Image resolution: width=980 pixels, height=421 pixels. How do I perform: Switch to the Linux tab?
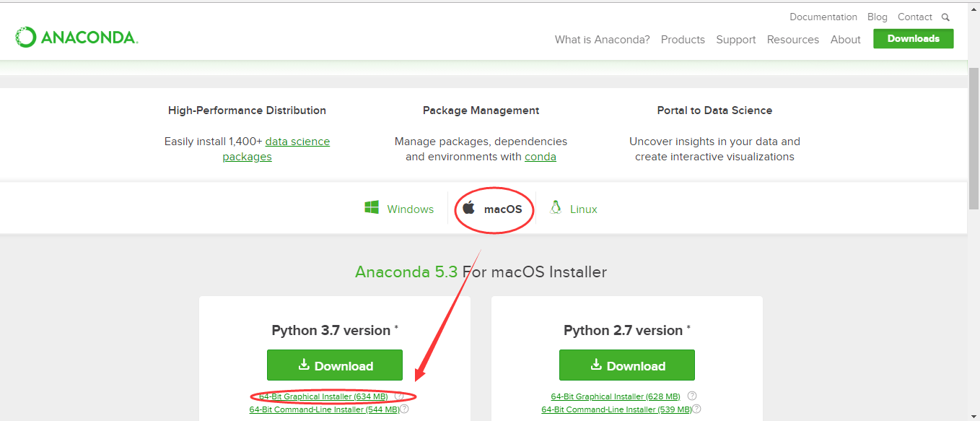point(574,209)
